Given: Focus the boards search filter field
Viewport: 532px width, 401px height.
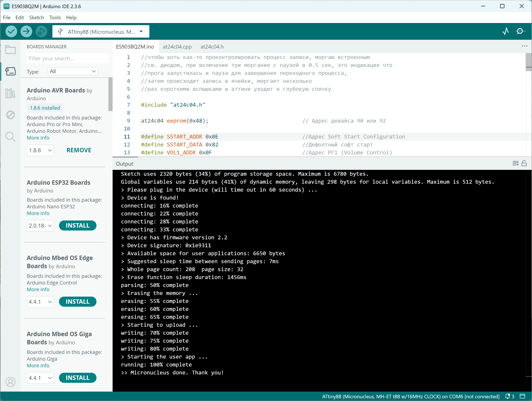Looking at the screenshot, I should [x=68, y=58].
